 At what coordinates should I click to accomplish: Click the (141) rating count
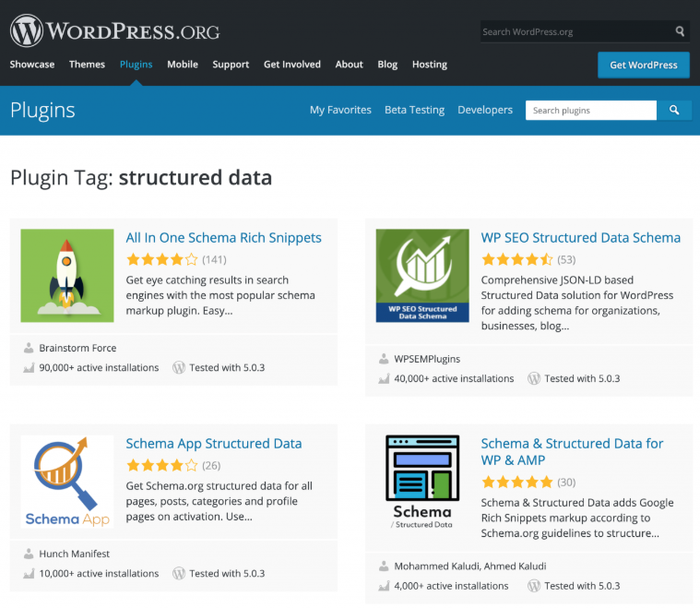[214, 260]
